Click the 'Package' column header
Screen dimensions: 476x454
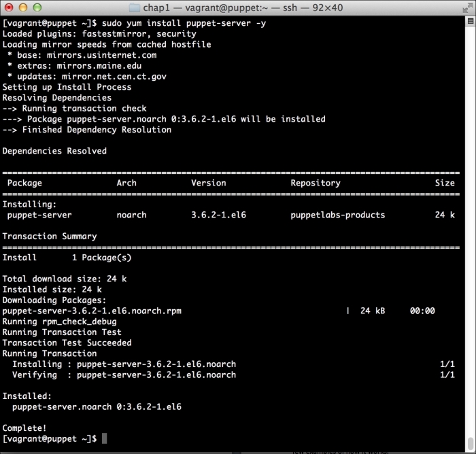coord(24,183)
